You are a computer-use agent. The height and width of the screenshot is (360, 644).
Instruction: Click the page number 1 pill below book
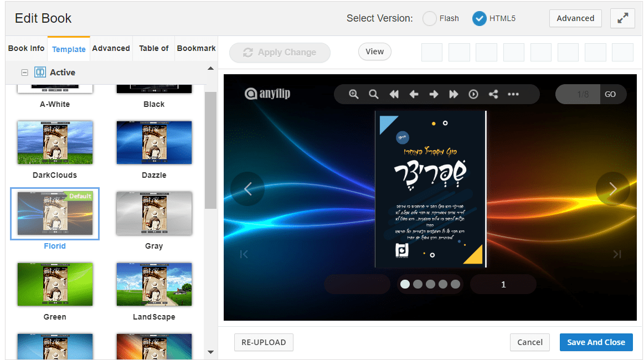coord(503,284)
